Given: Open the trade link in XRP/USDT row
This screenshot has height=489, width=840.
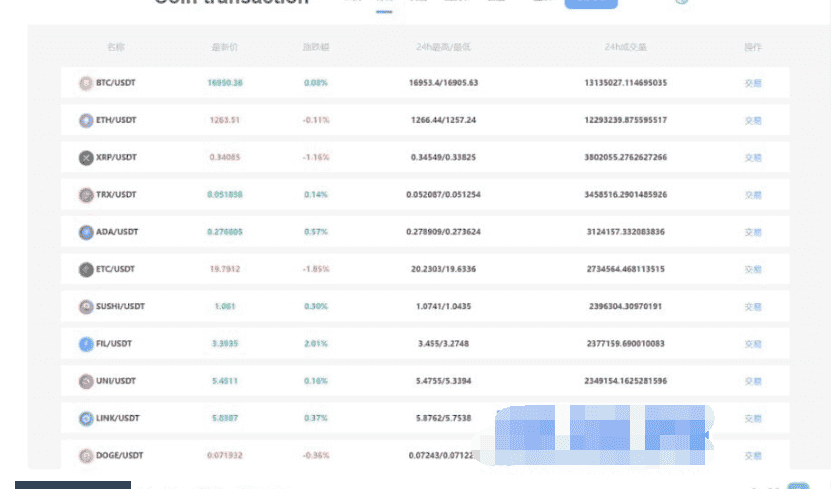Looking at the screenshot, I should pos(753,157).
